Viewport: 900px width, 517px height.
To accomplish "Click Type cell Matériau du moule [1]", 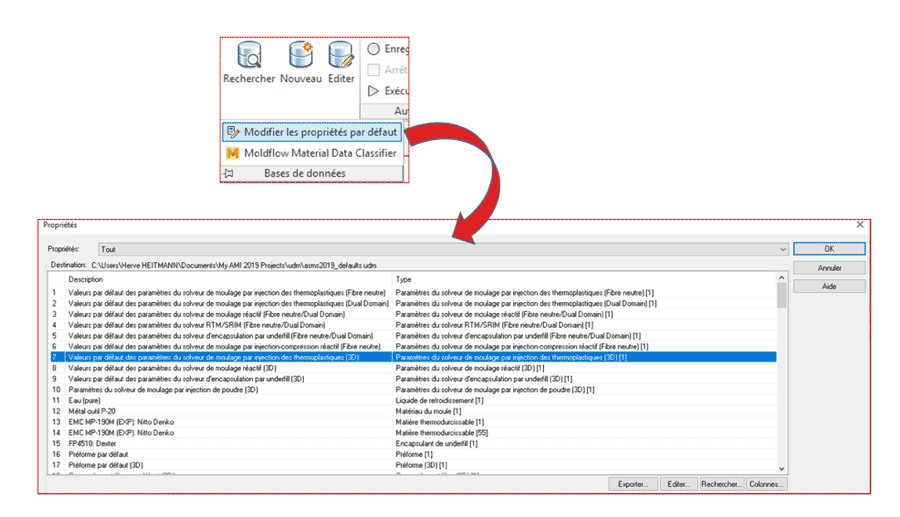I will (x=428, y=411).
